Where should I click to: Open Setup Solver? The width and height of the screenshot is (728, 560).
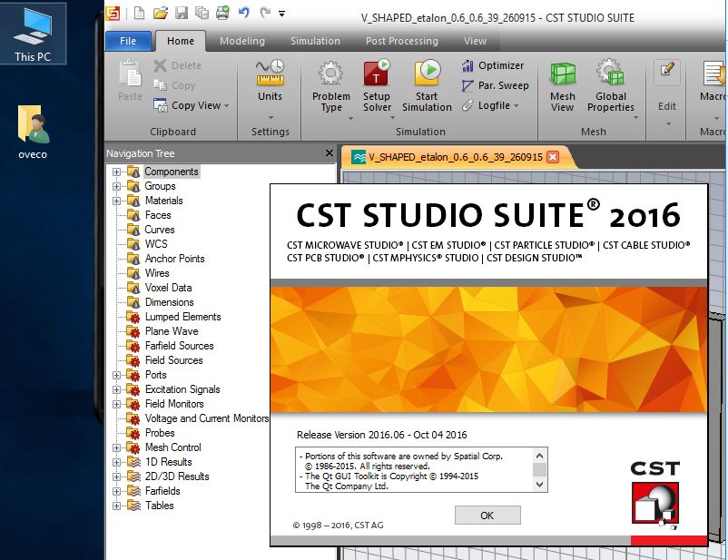pos(377,85)
